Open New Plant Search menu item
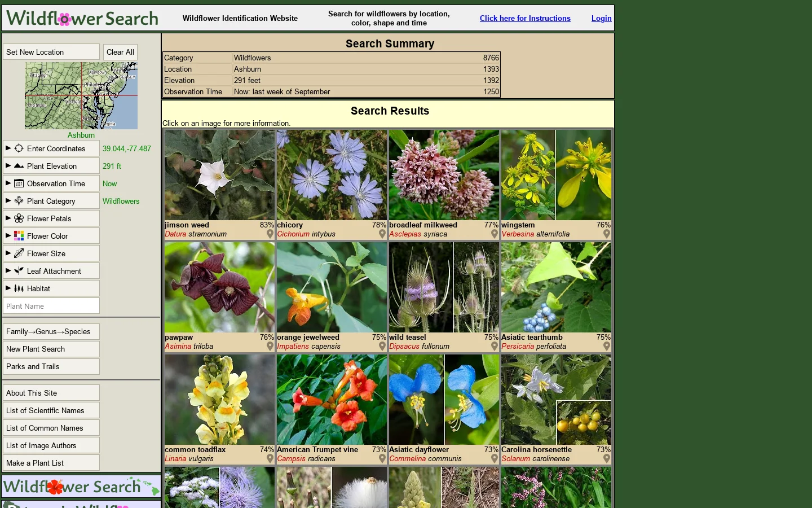The height and width of the screenshot is (508, 812). (x=51, y=349)
